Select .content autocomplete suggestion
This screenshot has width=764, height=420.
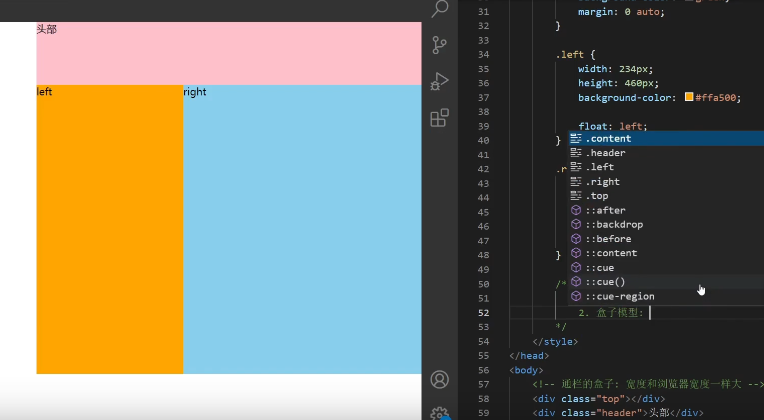point(667,138)
